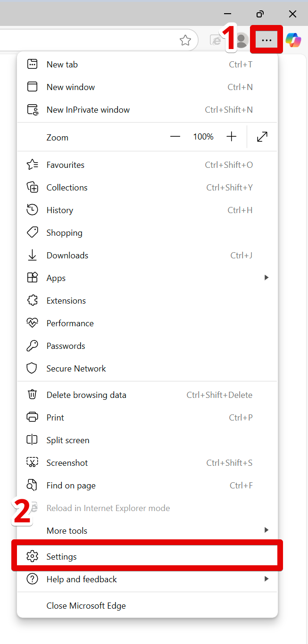Image resolution: width=308 pixels, height=644 pixels.
Task: Open the profile avatar icon
Action: coord(242,41)
